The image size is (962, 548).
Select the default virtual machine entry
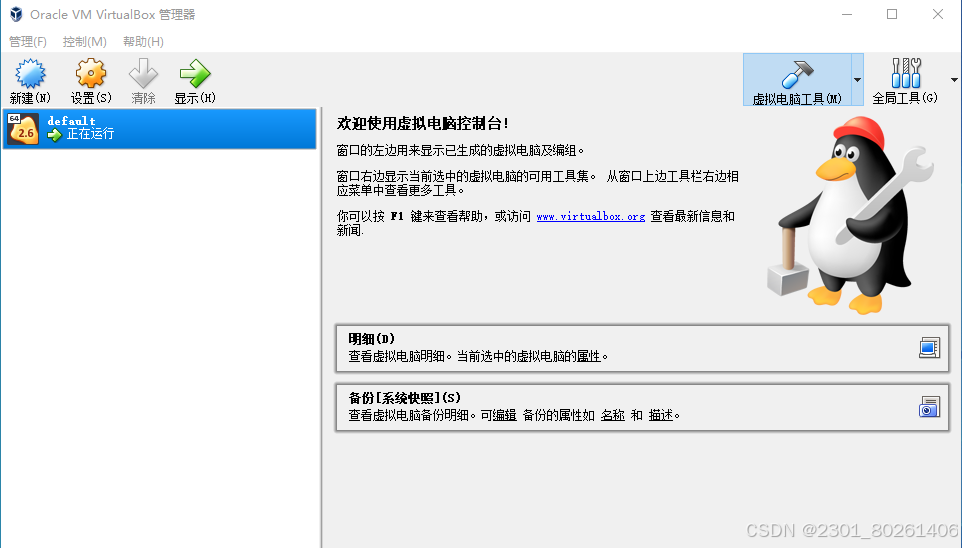point(160,129)
